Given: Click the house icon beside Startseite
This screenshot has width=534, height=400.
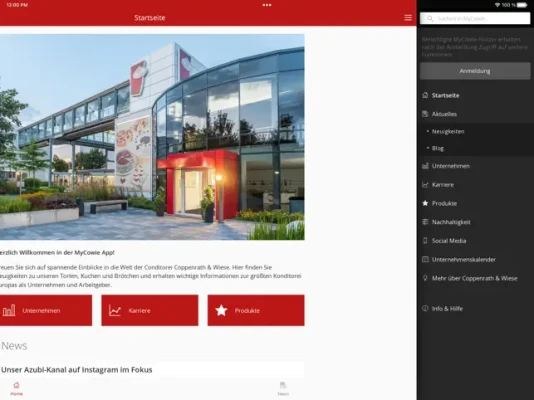Looking at the screenshot, I should [x=425, y=95].
